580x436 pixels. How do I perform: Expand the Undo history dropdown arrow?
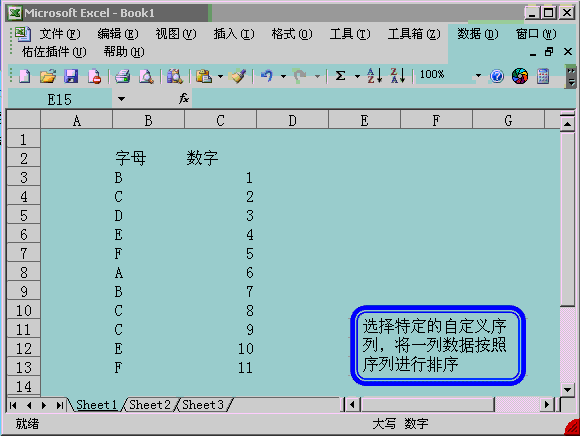(283, 77)
